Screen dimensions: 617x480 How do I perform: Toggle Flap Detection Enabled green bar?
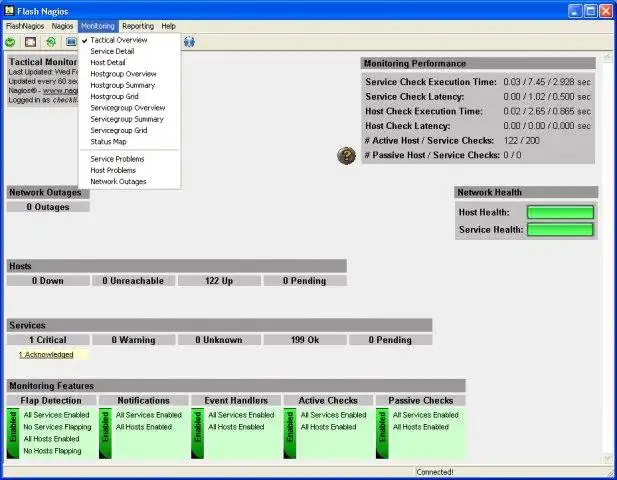13,434
